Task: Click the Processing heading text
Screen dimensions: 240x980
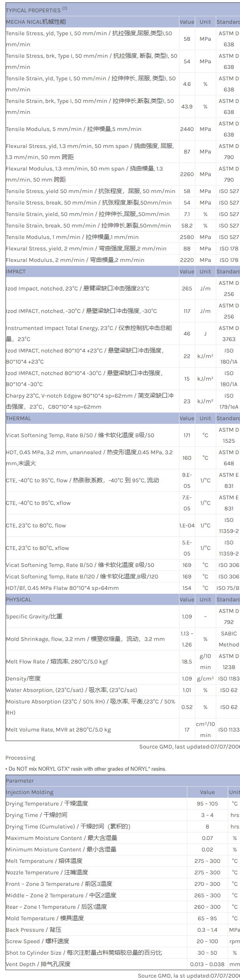Action: pos(20,758)
